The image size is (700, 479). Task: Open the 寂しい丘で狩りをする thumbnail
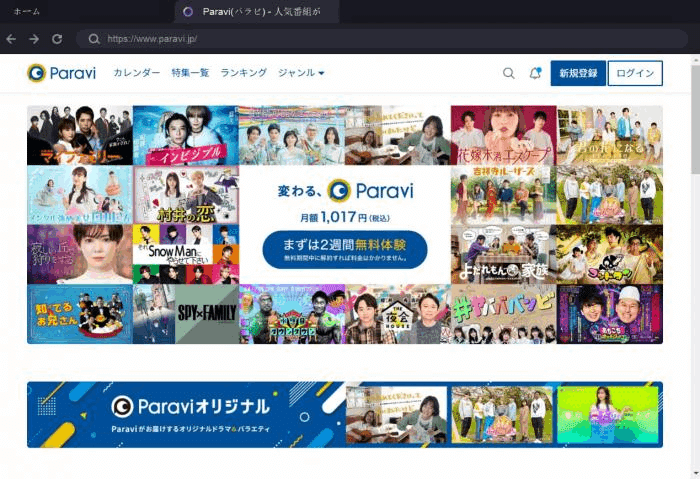click(80, 254)
